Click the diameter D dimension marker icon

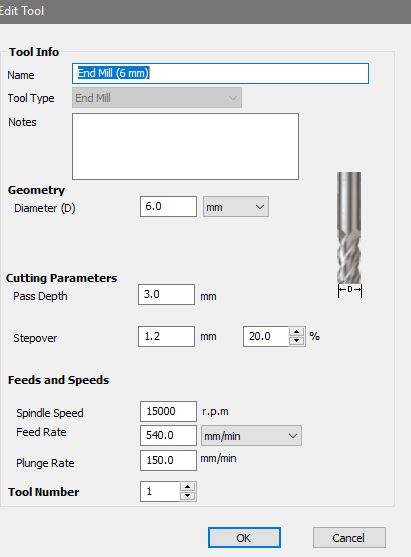click(x=350, y=290)
